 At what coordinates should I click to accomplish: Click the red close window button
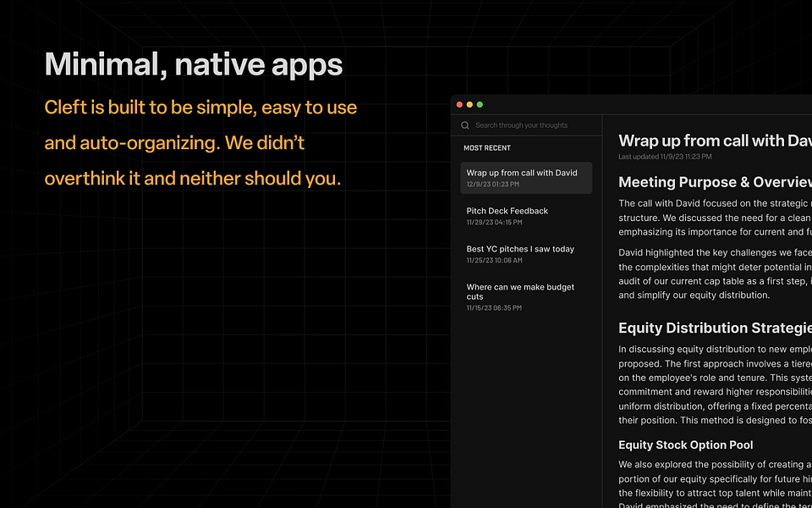pos(459,105)
